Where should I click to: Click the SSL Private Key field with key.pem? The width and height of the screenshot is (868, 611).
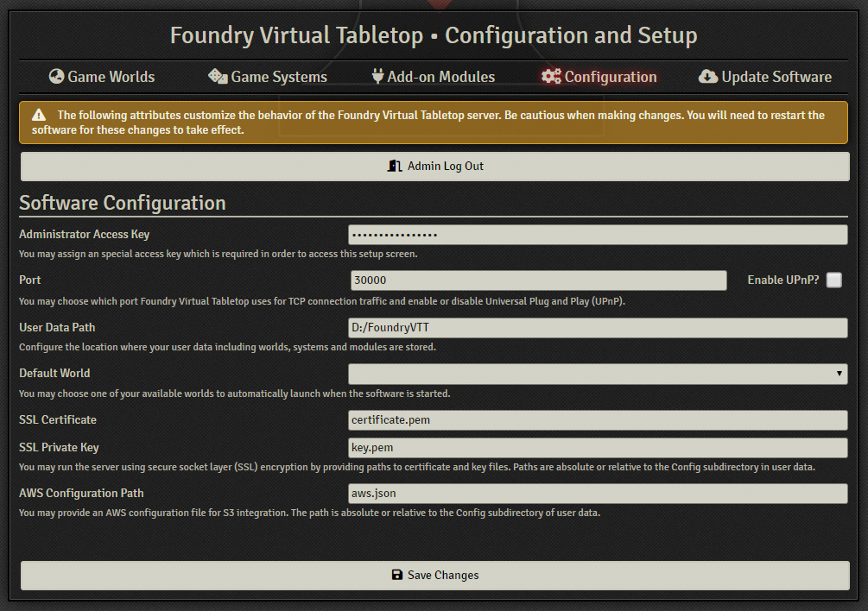click(x=598, y=448)
